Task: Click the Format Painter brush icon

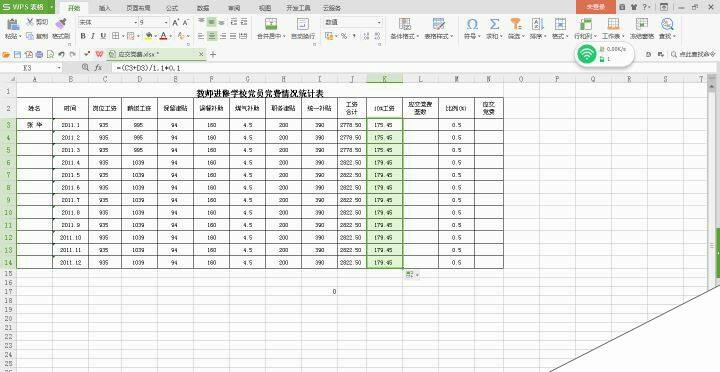Action: point(60,24)
